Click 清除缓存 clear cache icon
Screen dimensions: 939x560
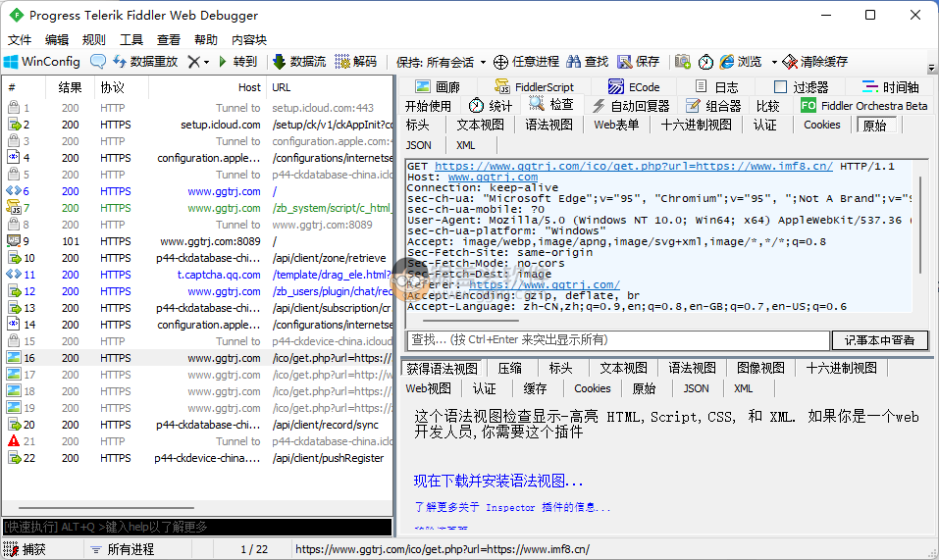790,62
